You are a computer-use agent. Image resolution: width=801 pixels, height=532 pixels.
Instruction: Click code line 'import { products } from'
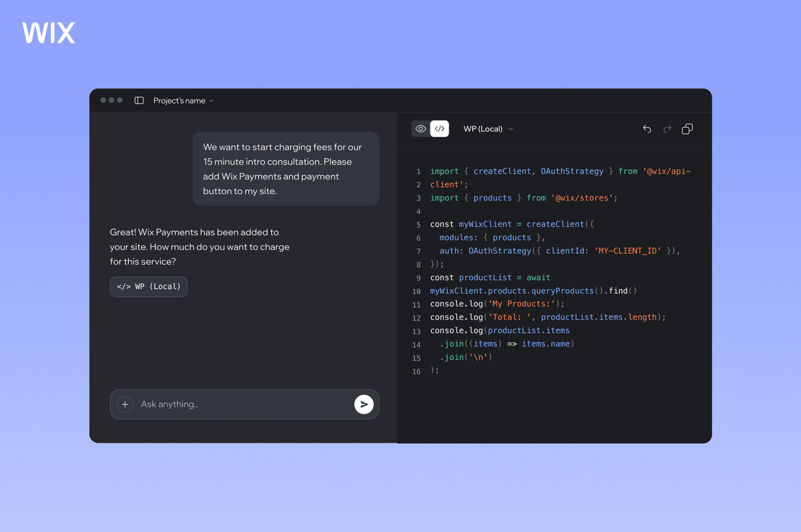tap(524, 198)
